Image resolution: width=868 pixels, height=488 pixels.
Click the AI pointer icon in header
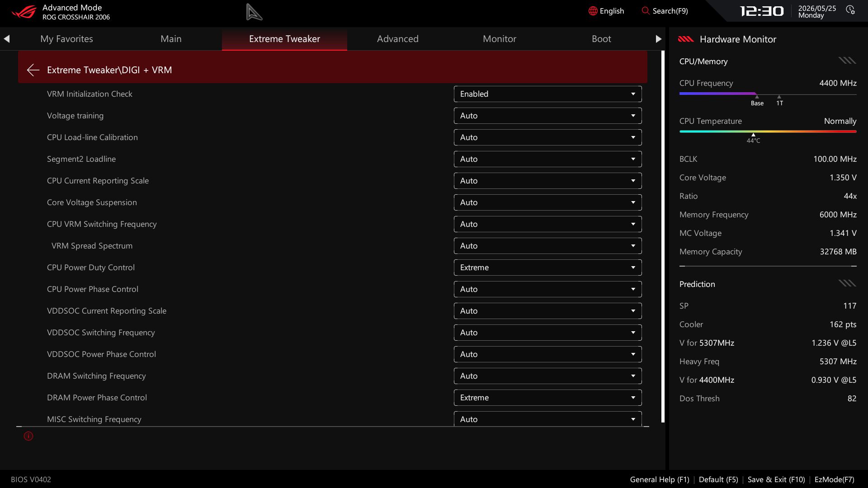(x=254, y=12)
